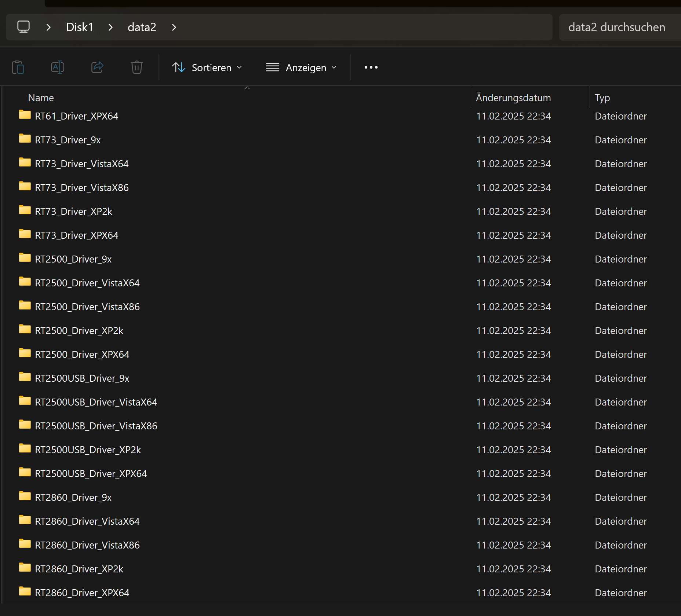
Task: Click Dateiordner type of RT2500_Driver_VistaX86
Action: (x=621, y=307)
